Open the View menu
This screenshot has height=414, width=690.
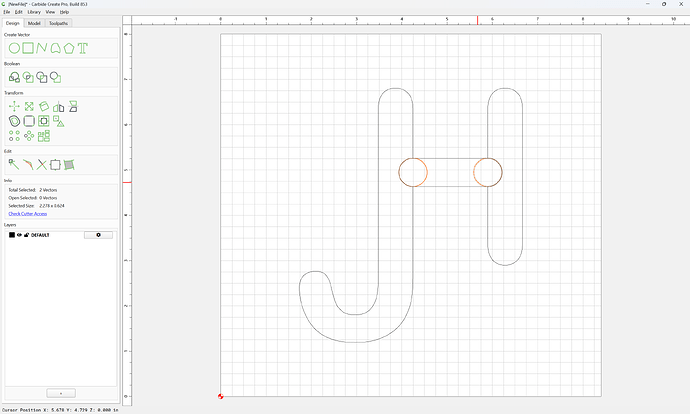coord(50,12)
